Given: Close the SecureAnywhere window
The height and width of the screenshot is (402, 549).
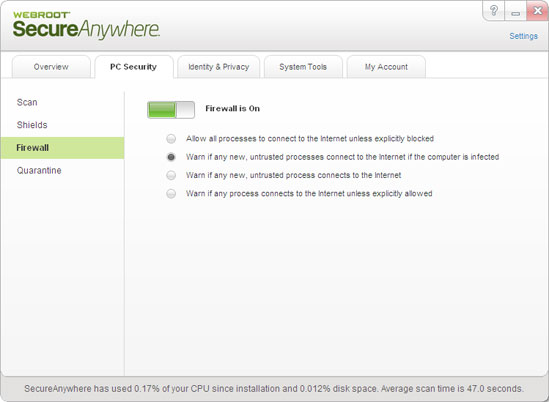Looking at the screenshot, I should [537, 11].
